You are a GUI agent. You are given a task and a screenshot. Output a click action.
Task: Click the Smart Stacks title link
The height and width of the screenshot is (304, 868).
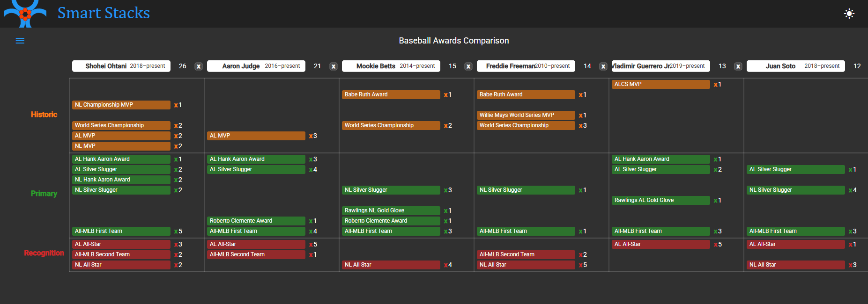(x=104, y=13)
